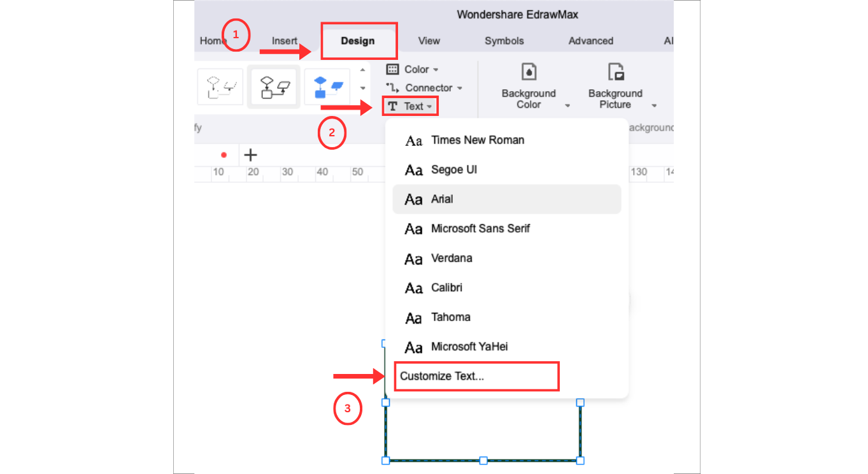Click the bottom-right corner handle of shape
This screenshot has height=474, width=868.
coord(580,460)
